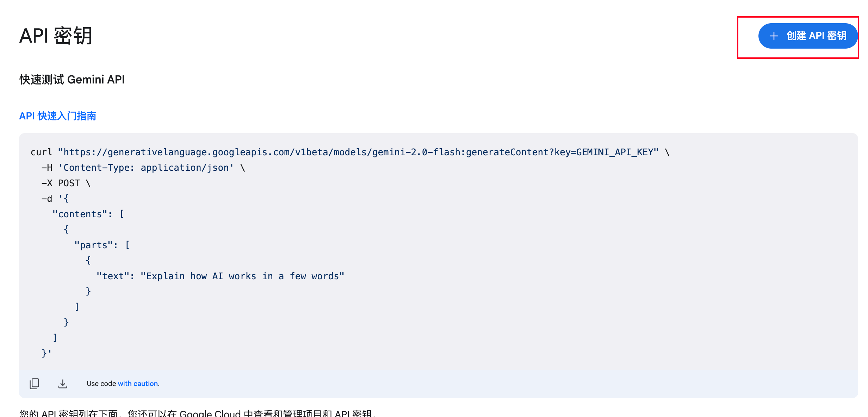This screenshot has height=417, width=868.
Task: Click gemini-2.0-flash model name in URL
Action: tap(416, 152)
